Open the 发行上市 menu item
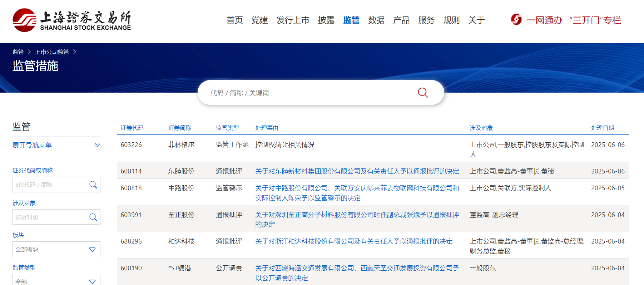Image resolution: width=644 pixels, height=285 pixels. pos(293,20)
